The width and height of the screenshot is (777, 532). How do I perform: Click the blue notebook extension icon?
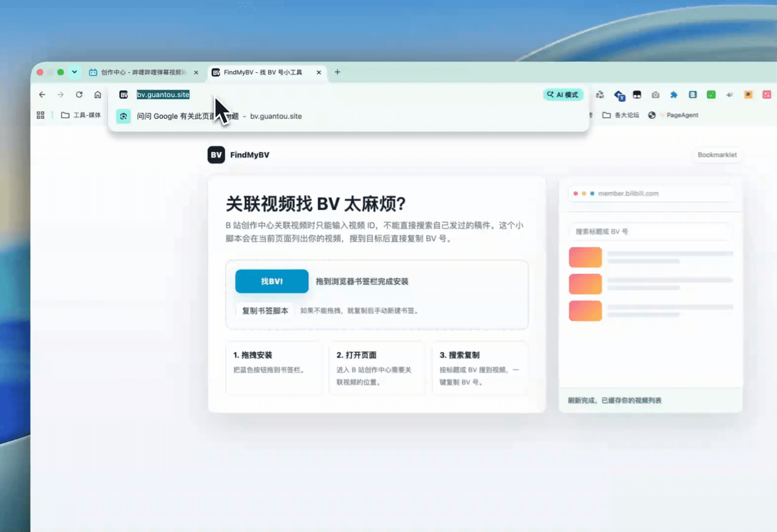point(693,95)
